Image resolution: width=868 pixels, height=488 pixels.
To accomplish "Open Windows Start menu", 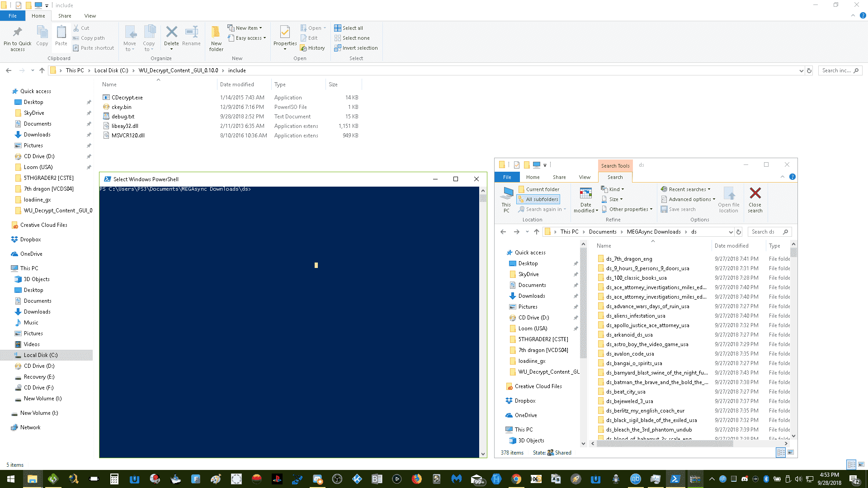I will 11,479.
